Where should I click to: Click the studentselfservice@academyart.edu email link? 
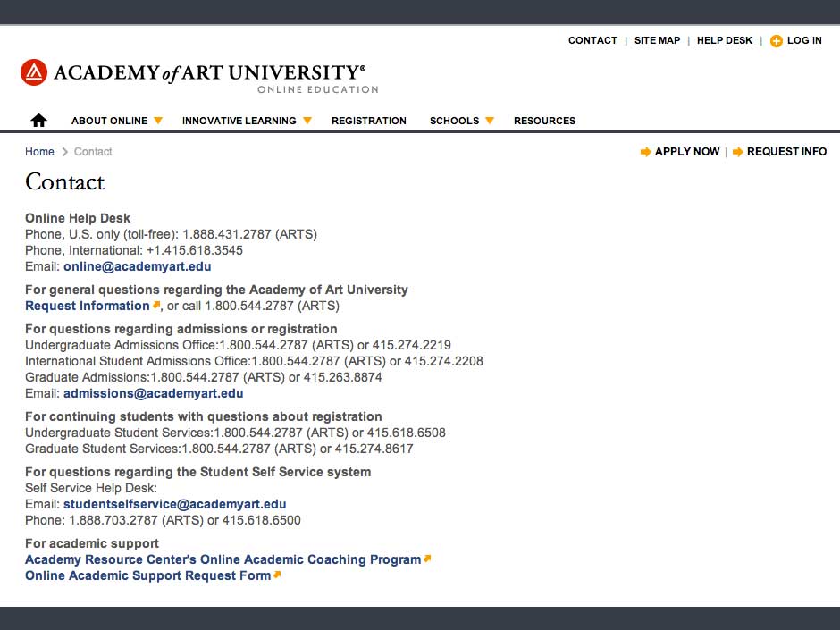click(x=174, y=504)
